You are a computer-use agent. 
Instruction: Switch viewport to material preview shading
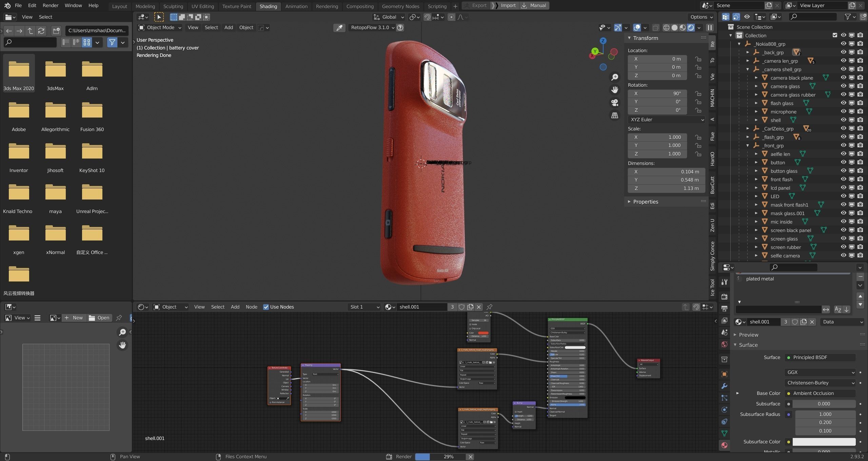pos(683,28)
